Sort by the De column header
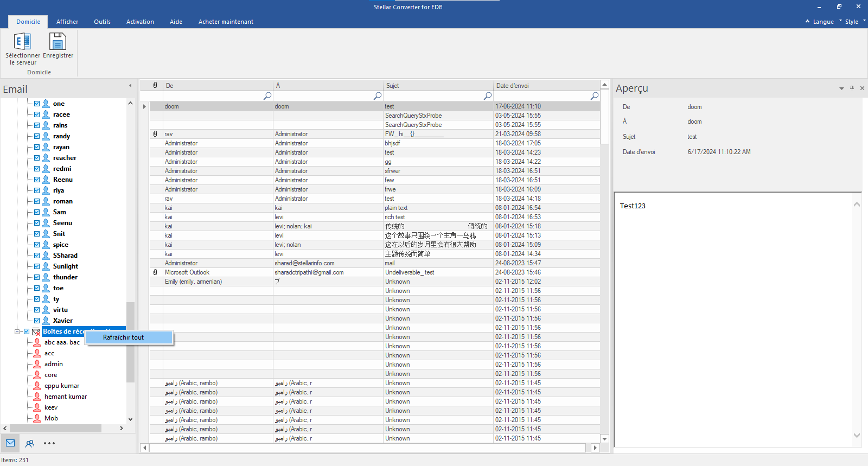This screenshot has height=466, width=868. point(218,85)
